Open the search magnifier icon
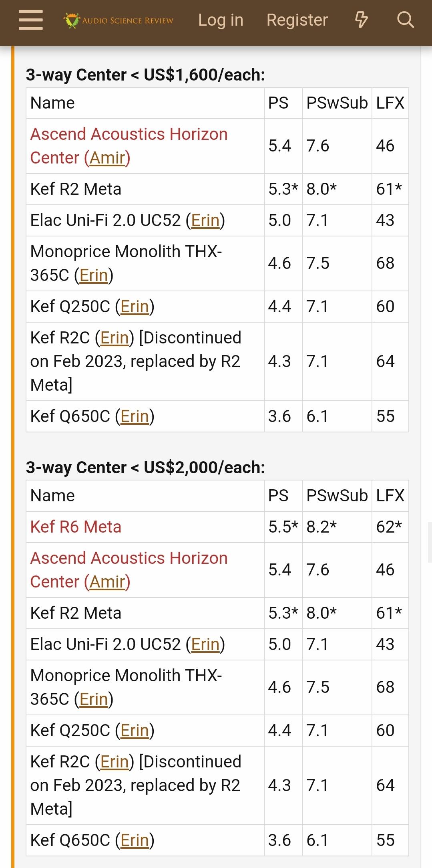432x868 pixels. [x=405, y=20]
